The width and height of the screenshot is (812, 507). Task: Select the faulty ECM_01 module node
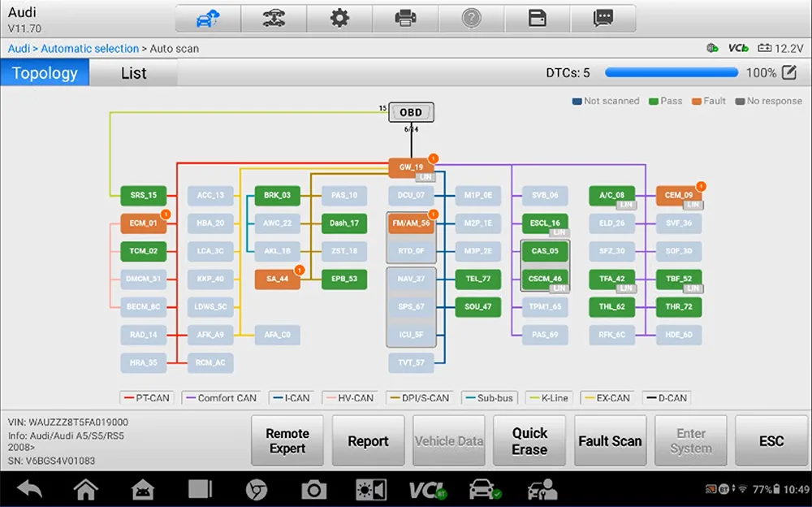tap(144, 223)
